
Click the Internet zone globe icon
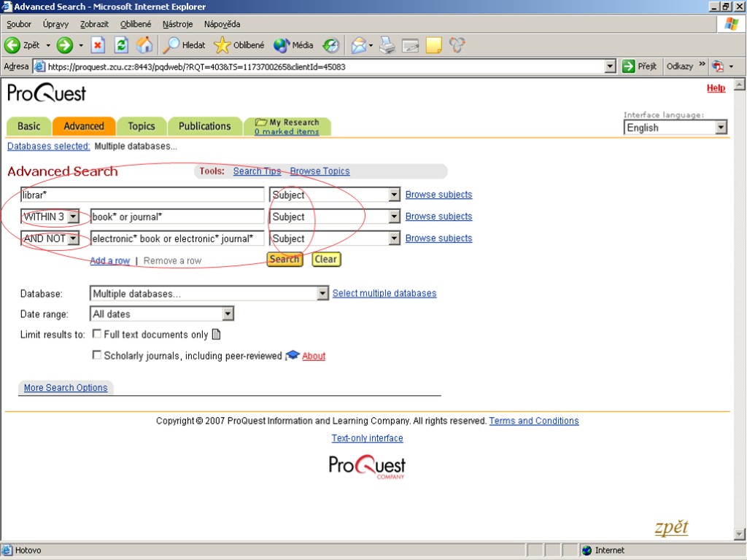point(587,550)
